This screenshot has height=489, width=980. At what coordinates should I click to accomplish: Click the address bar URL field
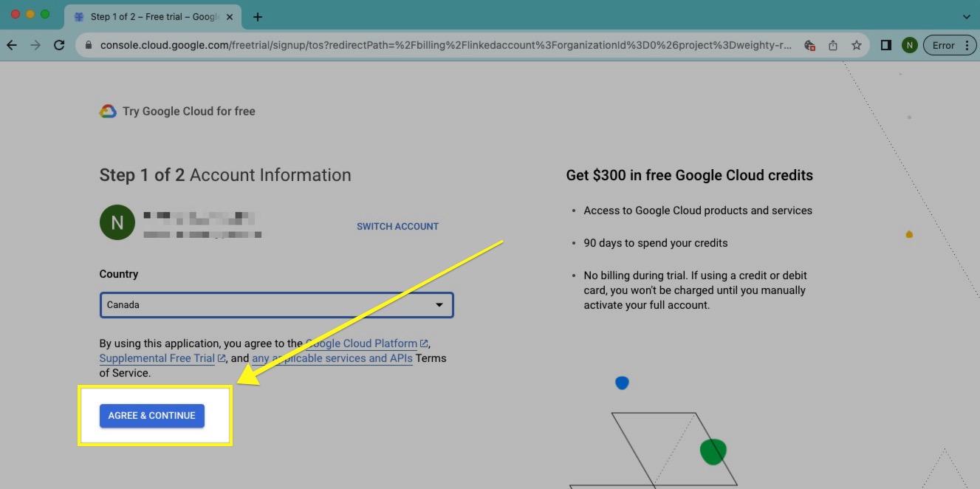[x=446, y=45]
